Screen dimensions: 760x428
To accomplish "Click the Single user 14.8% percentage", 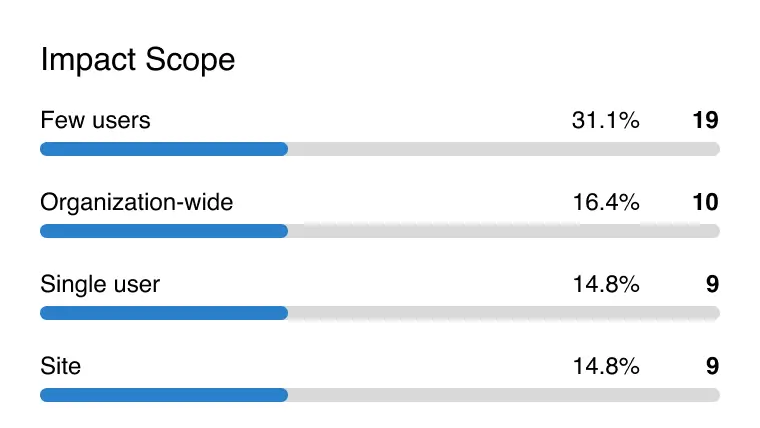I will point(605,285).
